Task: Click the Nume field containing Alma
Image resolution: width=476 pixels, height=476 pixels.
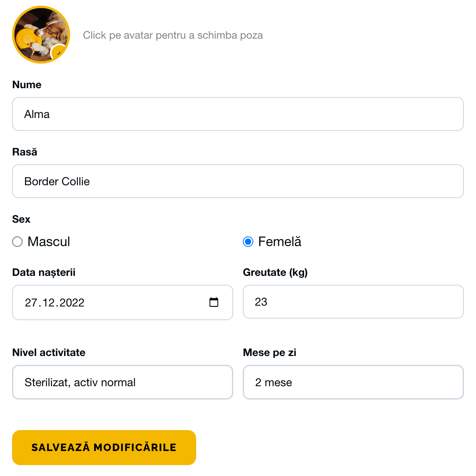Action: (x=238, y=114)
